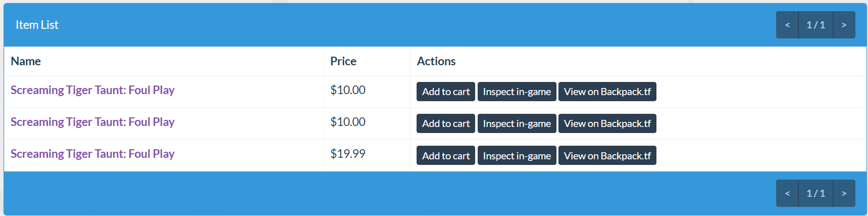Add the $19.99 item to cart
868x216 pixels.
tap(446, 155)
